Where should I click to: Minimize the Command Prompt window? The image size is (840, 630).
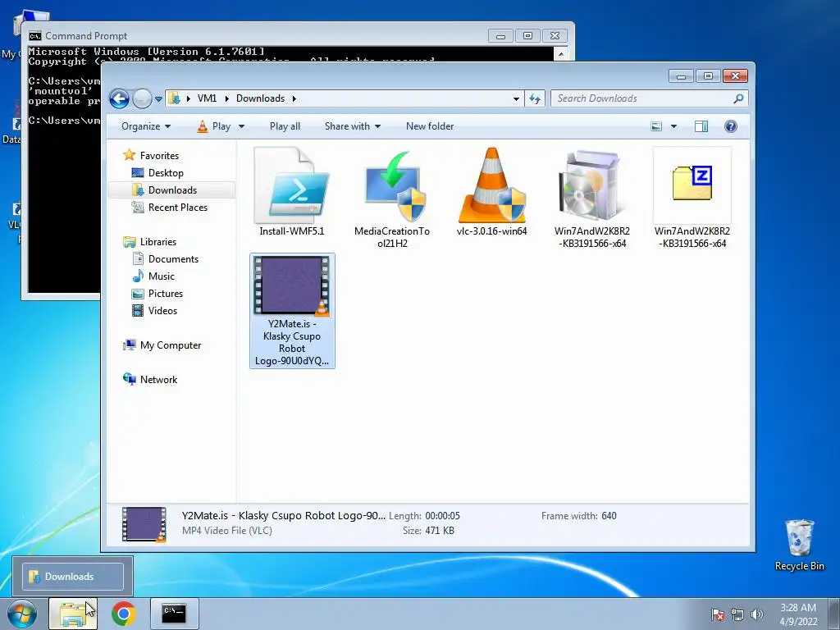(501, 36)
